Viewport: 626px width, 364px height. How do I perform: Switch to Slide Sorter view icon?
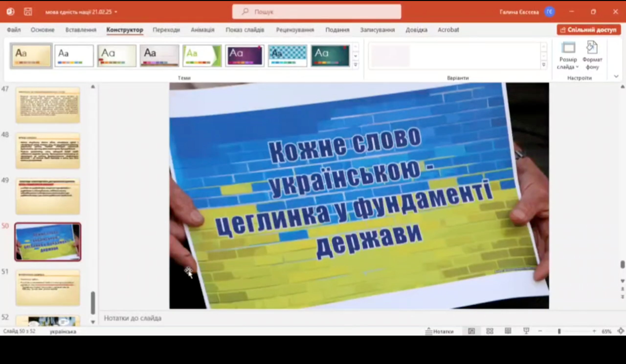click(490, 331)
